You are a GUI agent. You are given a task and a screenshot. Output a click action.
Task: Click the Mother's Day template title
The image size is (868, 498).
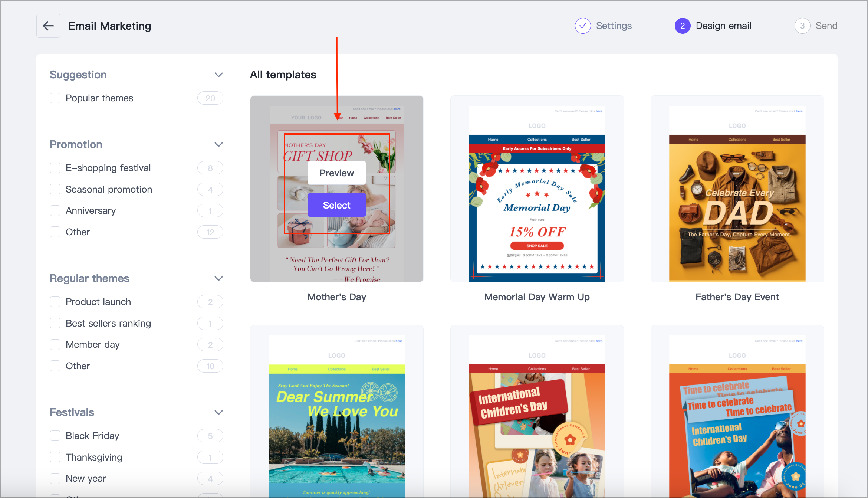tap(336, 297)
